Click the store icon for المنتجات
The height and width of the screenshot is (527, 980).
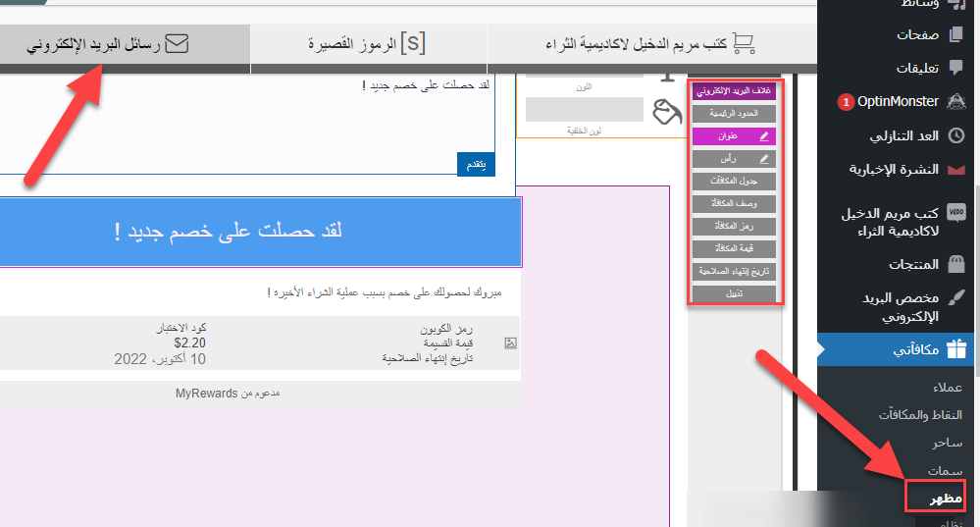pos(955,264)
